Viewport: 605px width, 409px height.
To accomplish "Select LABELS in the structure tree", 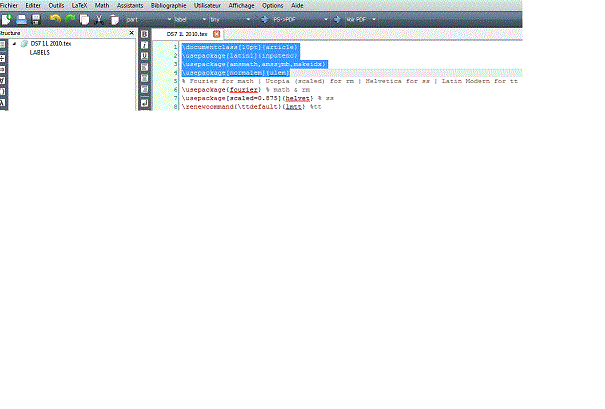I will (x=40, y=52).
